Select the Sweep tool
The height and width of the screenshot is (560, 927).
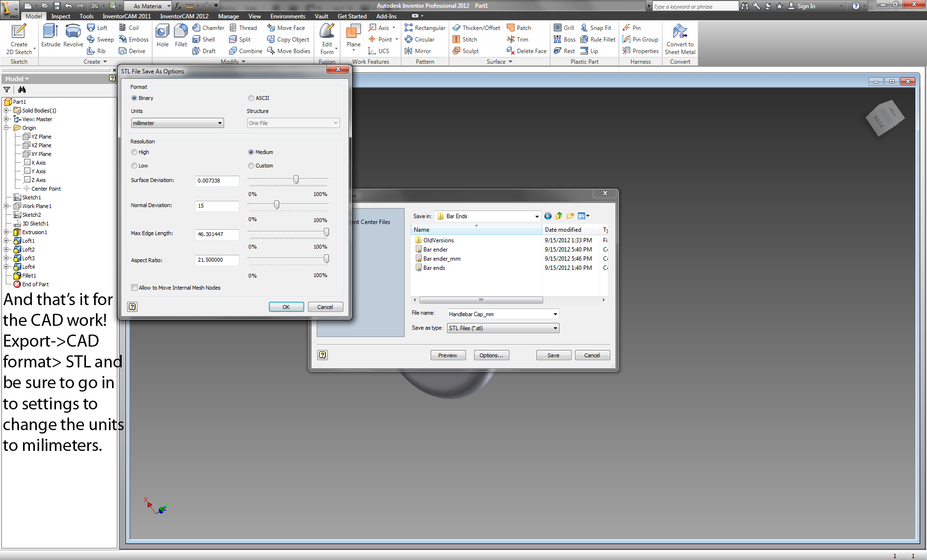(100, 40)
